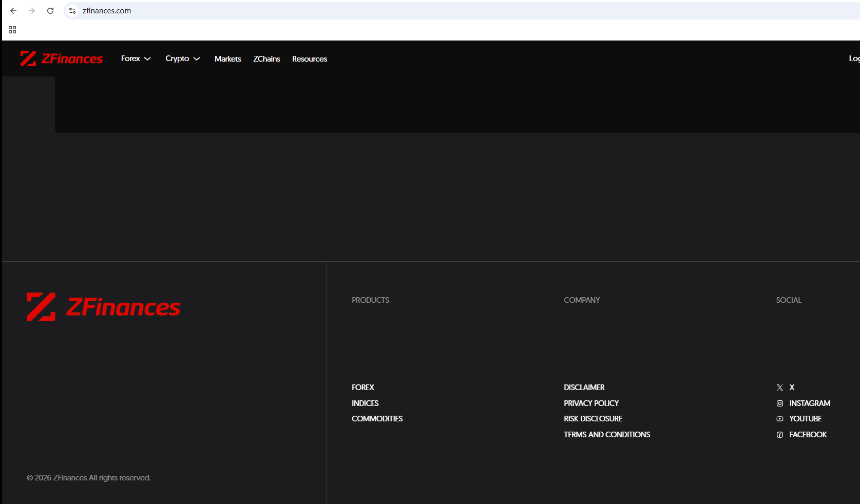Open the Risk Disclosure link
The image size is (860, 504).
coord(593,419)
